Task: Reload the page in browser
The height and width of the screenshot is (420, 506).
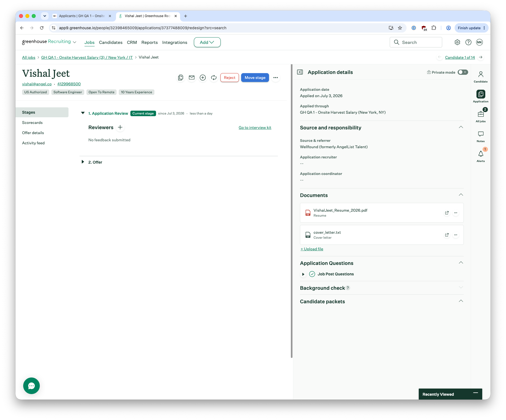Action: click(x=42, y=28)
